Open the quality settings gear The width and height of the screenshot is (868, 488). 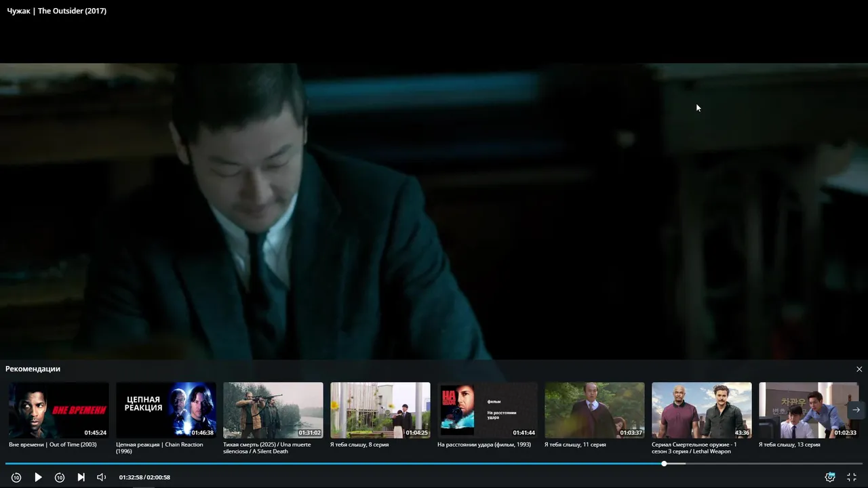830,477
